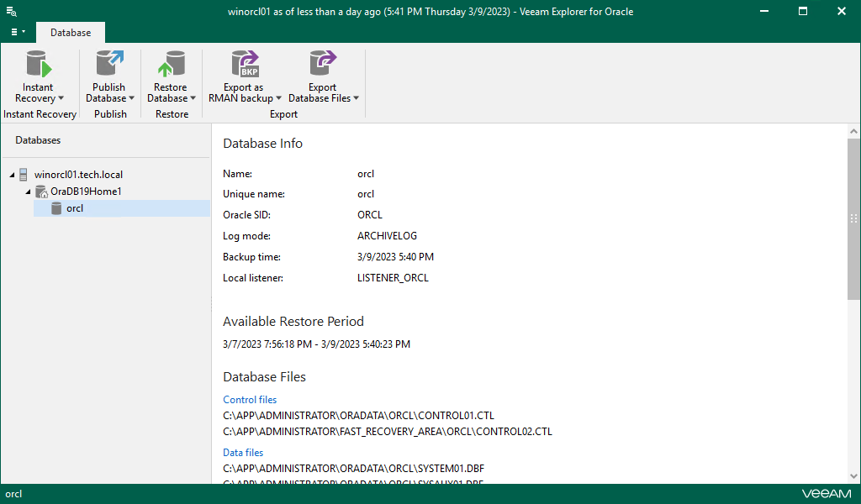The width and height of the screenshot is (861, 504).
Task: Select the orcl database icon in tree
Action: pos(57,208)
